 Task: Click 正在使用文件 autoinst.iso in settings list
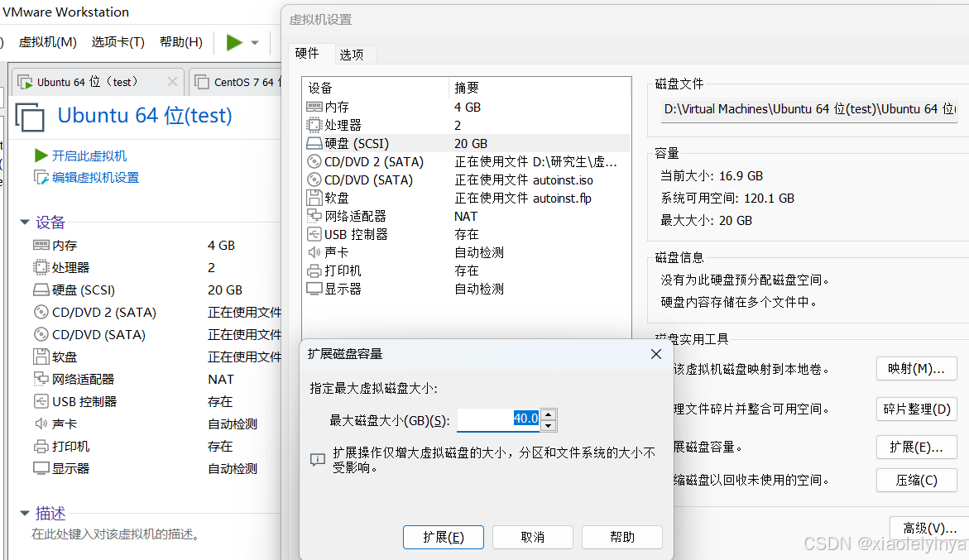click(x=524, y=179)
